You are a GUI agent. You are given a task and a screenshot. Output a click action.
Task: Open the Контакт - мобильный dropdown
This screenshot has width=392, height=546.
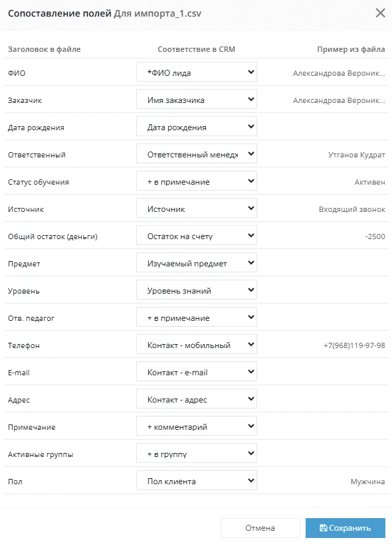point(197,344)
